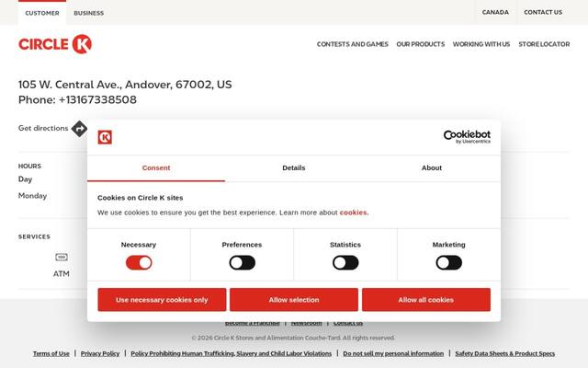Open the Details tab
Viewport: 588px width, 368px height.
click(294, 167)
